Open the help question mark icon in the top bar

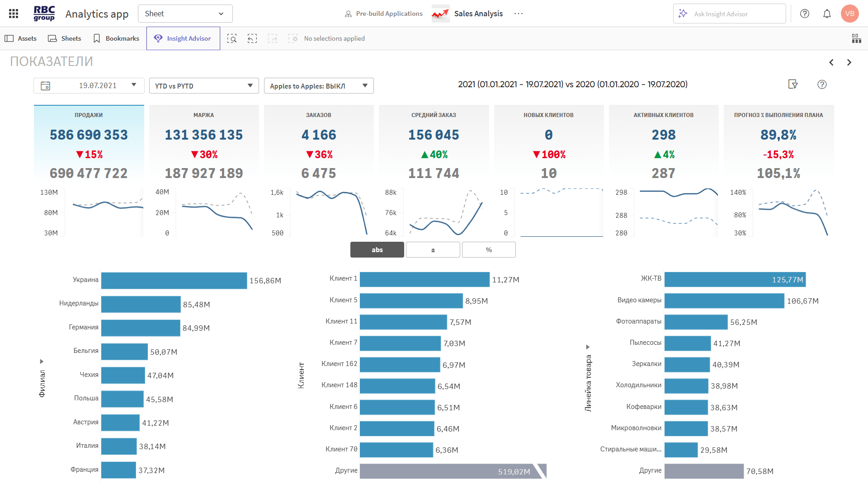coord(805,14)
